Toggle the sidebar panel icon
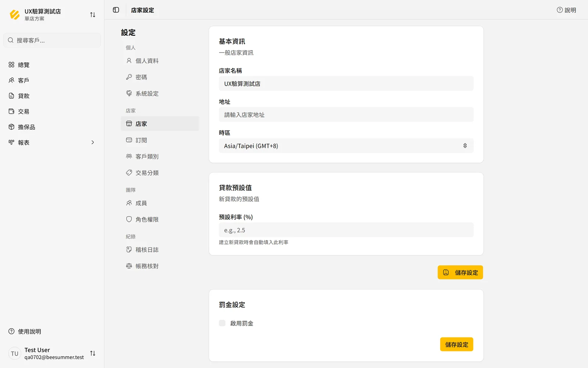 (116, 10)
